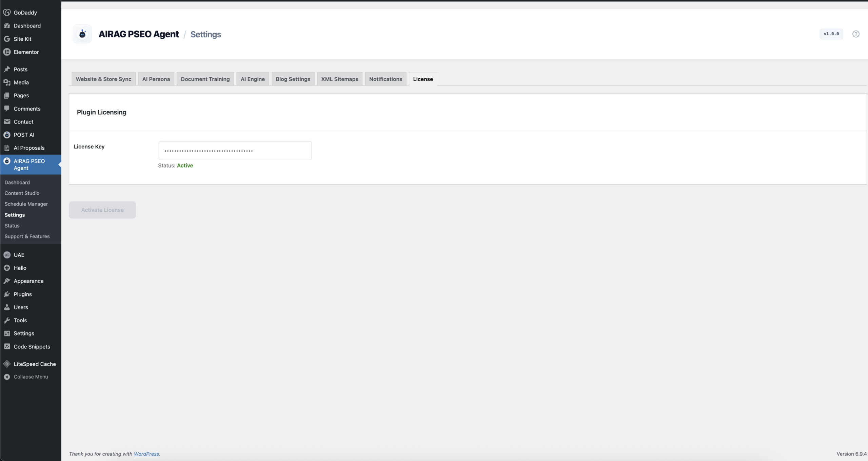Image resolution: width=868 pixels, height=461 pixels.
Task: Click the Comments bubble icon
Action: click(7, 109)
